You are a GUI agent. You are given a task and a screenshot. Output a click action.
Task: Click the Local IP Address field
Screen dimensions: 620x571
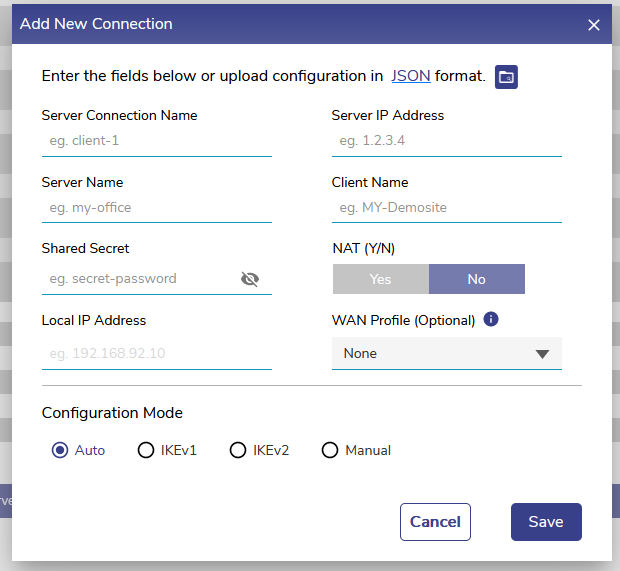coord(156,353)
